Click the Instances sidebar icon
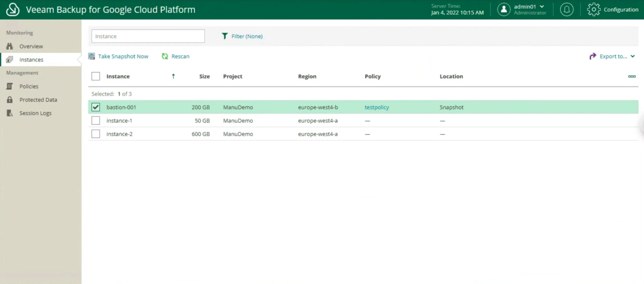Image resolution: width=644 pixels, height=284 pixels. coord(10,60)
